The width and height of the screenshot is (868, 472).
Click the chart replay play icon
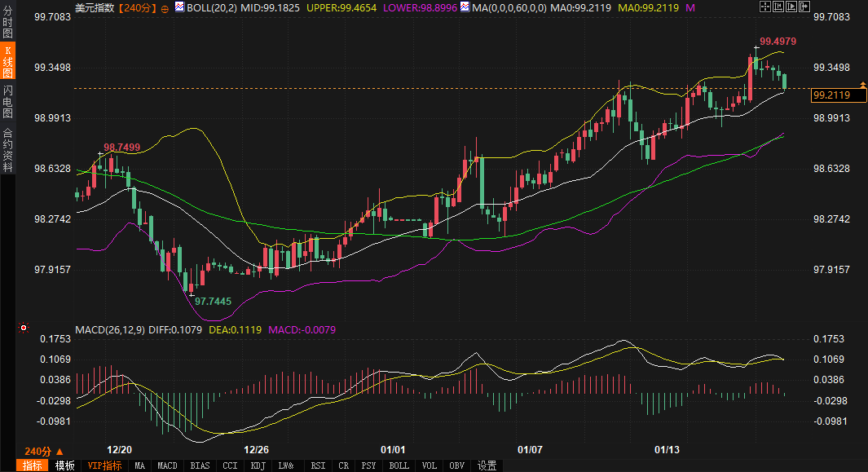(x=792, y=7)
